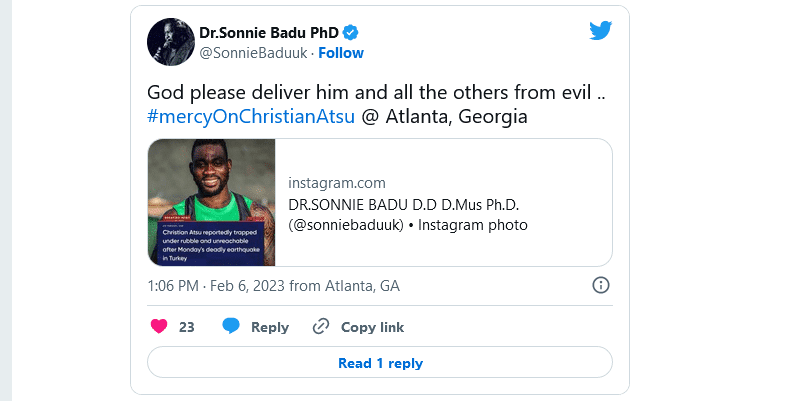The height and width of the screenshot is (401, 812).
Task: Click the 1:06 PM Feb 6, 2023 timestamp
Action: click(x=273, y=286)
